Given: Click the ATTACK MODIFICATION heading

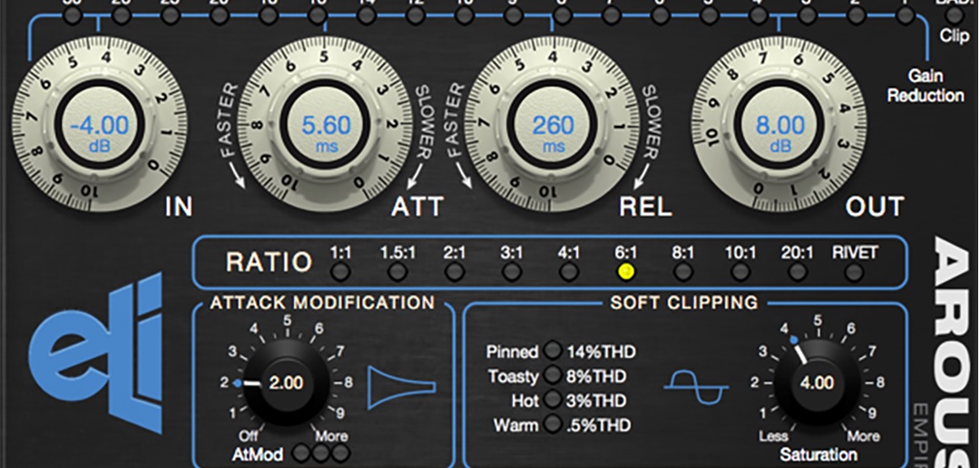Looking at the screenshot, I should coord(322,303).
